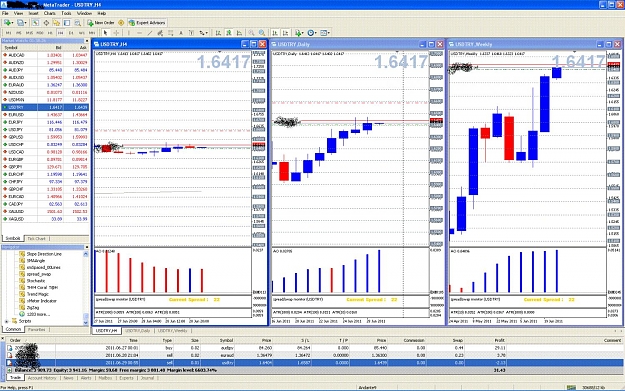Select EURUSD row in Market Watch
Image resolution: width=625 pixels, height=391 pixels.
coord(45,115)
